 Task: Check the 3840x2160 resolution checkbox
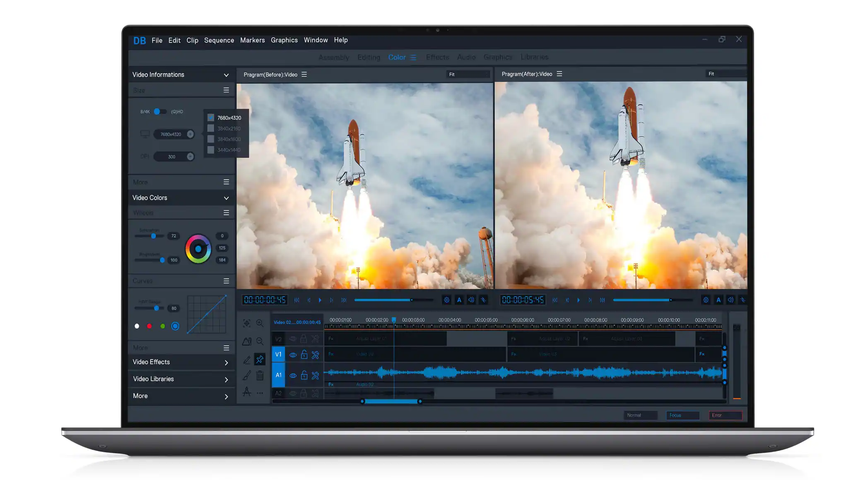coord(211,129)
